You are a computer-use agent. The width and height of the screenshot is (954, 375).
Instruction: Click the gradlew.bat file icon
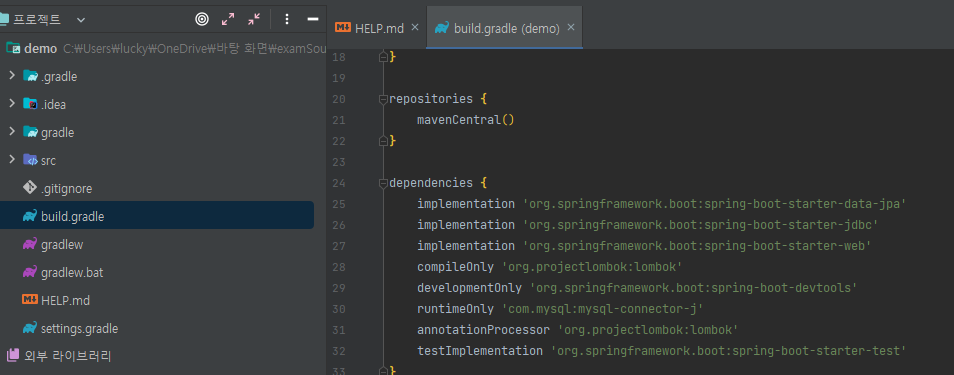30,272
